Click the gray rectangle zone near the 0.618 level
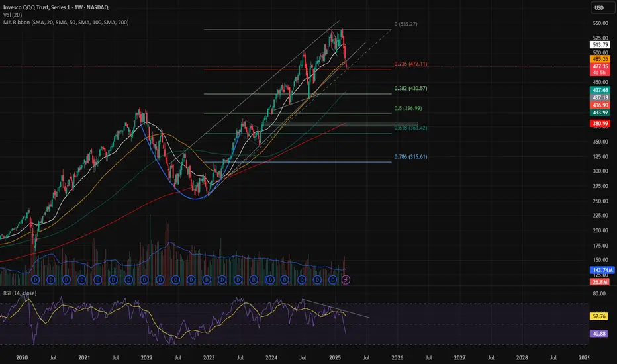 click(340, 124)
